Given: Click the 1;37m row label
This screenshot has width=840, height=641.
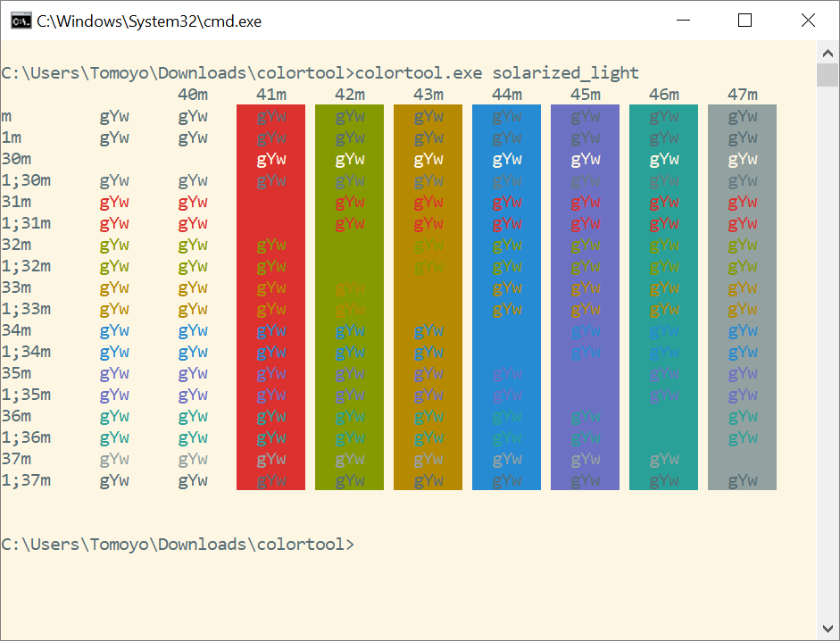Looking at the screenshot, I should (x=26, y=480).
